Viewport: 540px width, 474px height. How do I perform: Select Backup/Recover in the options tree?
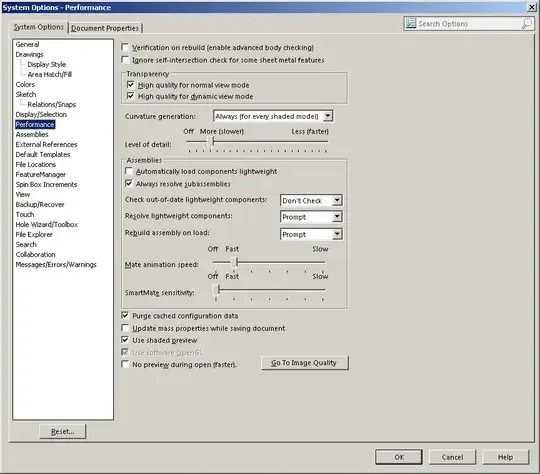(40, 204)
